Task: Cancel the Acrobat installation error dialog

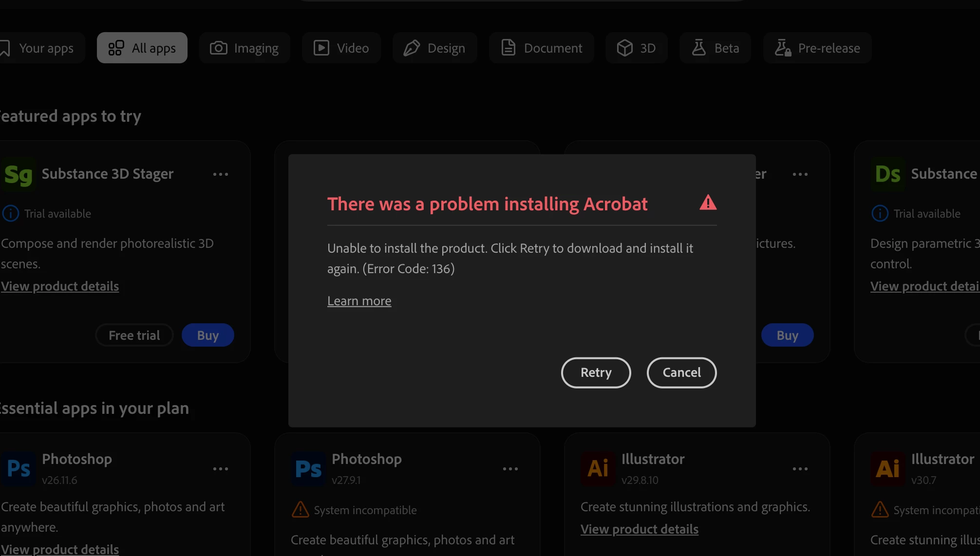Action: click(x=682, y=372)
